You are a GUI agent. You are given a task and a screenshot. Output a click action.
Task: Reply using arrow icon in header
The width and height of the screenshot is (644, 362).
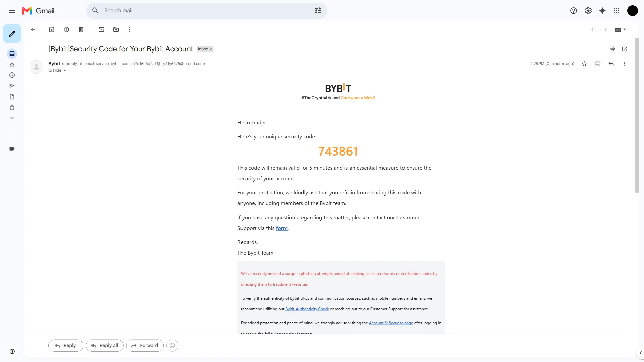[611, 64]
